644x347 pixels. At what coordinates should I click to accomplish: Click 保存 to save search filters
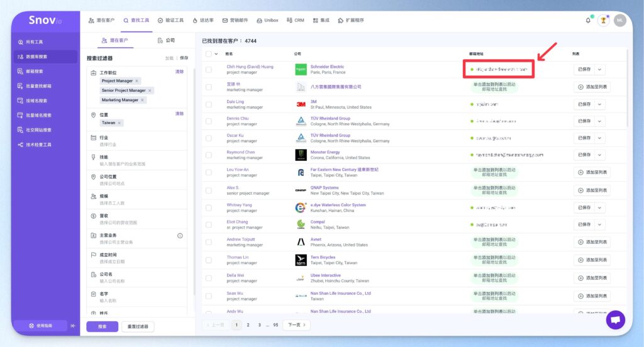[x=184, y=58]
